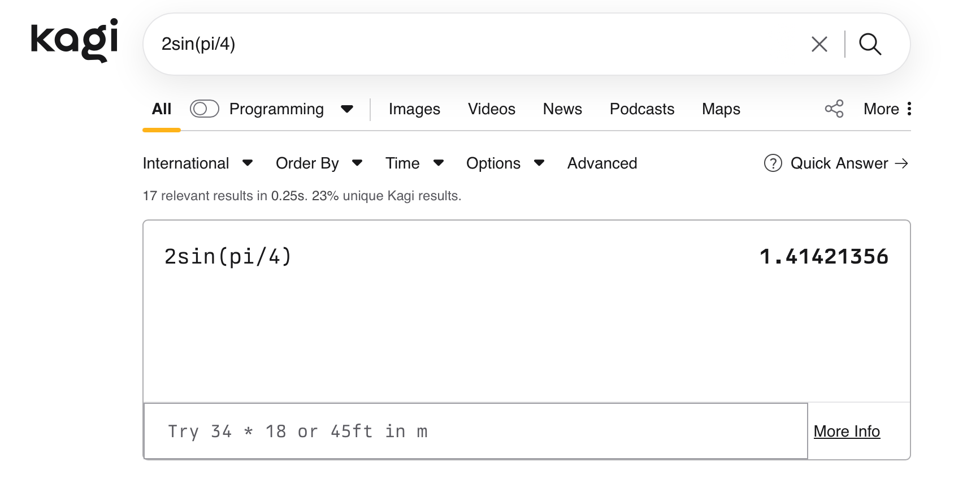Select the Podcasts tab
Viewport: 980px width, 483px height.
coord(641,109)
